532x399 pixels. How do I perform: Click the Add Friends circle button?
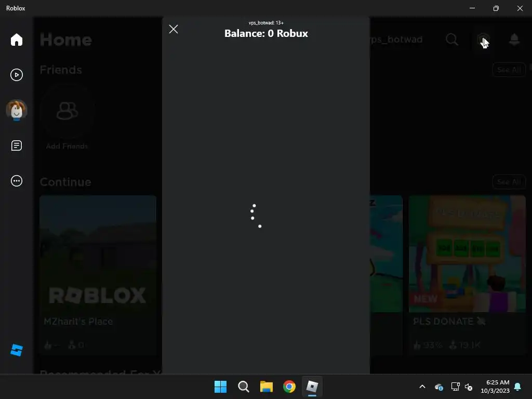click(x=67, y=111)
